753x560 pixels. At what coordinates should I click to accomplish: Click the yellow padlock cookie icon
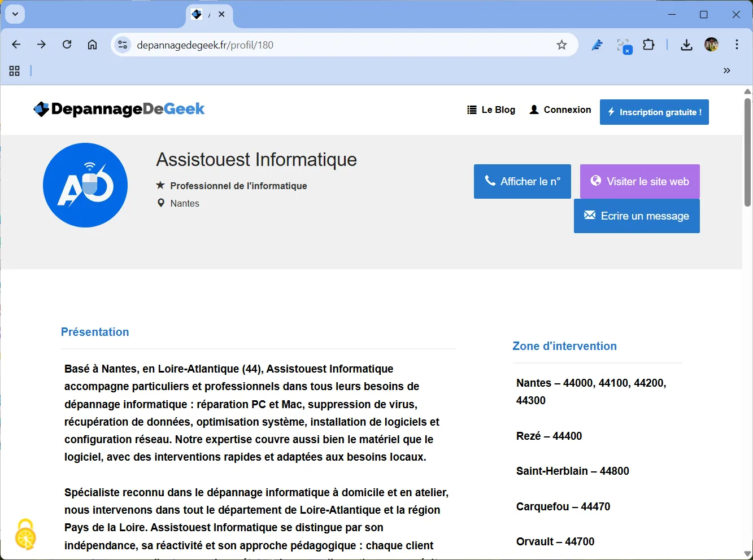25,535
